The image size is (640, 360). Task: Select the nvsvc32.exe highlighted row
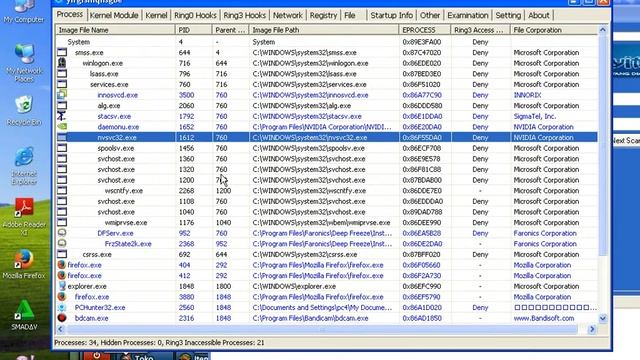(327, 137)
